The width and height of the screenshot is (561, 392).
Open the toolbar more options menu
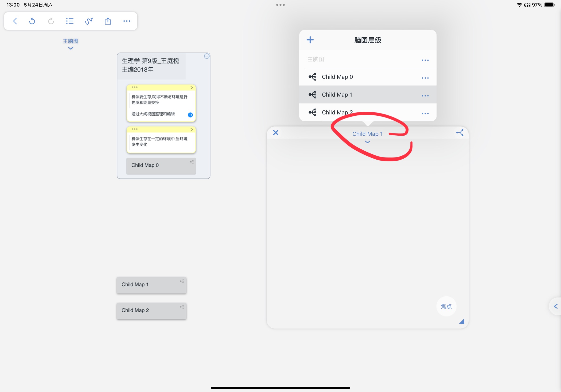click(x=127, y=21)
